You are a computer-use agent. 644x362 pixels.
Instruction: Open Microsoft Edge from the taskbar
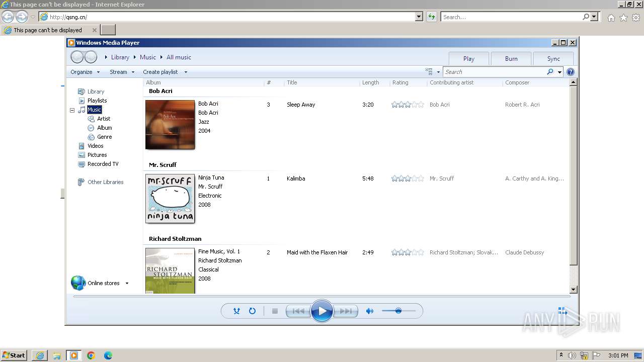tap(108, 355)
